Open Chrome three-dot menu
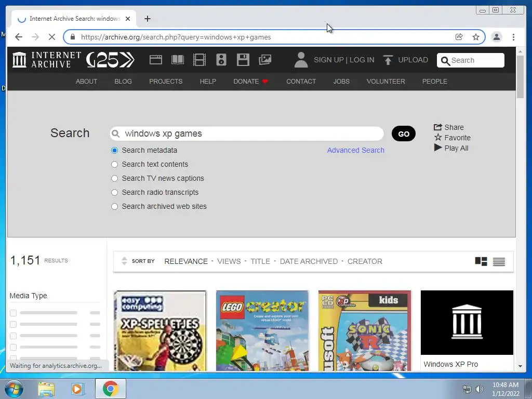532x399 pixels. coord(514,37)
